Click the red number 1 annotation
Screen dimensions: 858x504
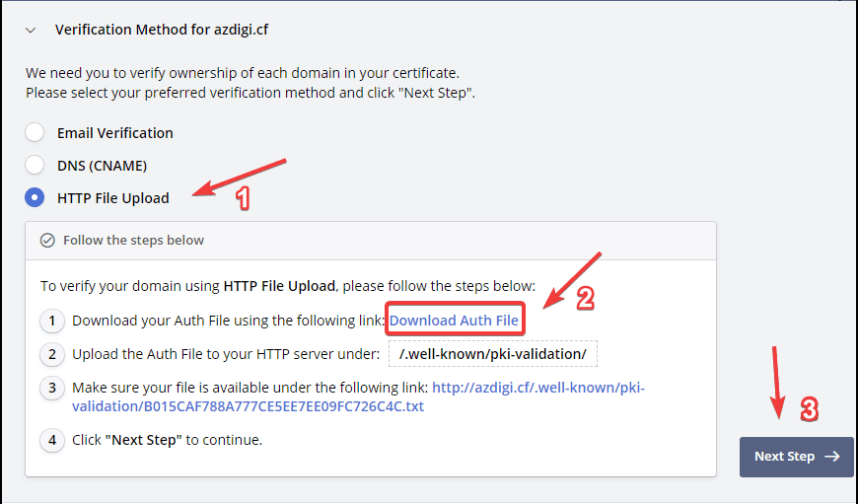pyautogui.click(x=243, y=198)
